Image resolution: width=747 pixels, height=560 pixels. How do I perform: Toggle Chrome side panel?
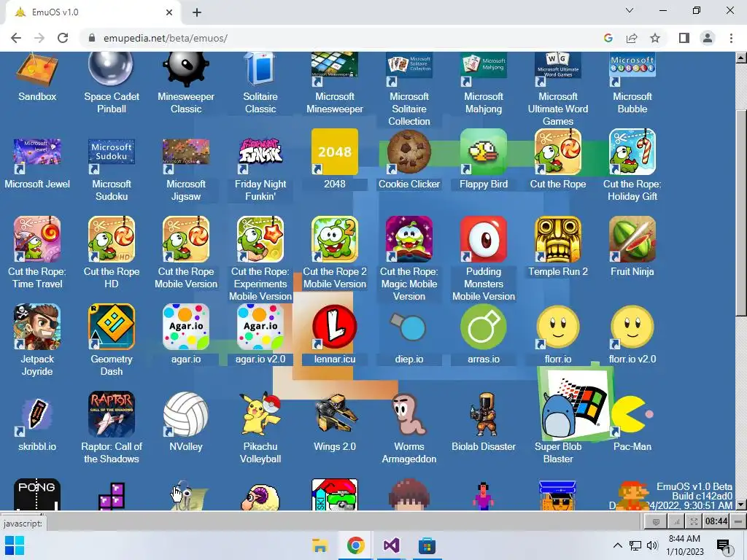tap(684, 38)
